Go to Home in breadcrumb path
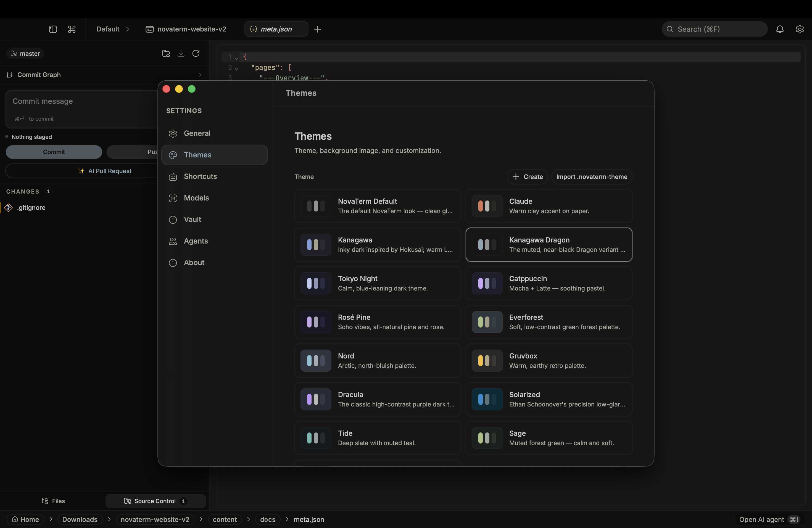The width and height of the screenshot is (812, 528). (26, 519)
